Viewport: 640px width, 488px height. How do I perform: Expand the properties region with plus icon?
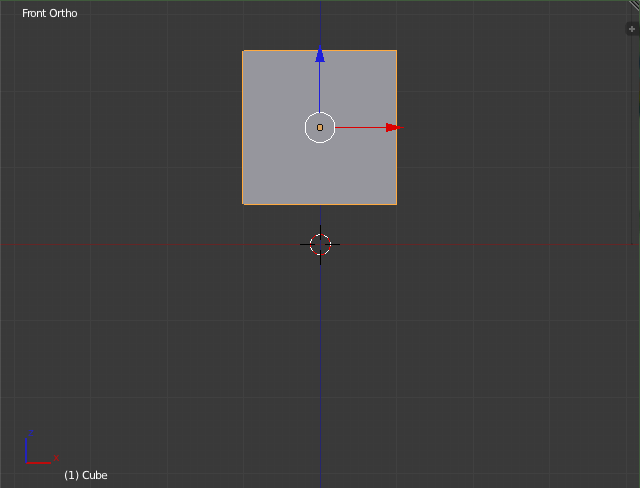click(631, 29)
